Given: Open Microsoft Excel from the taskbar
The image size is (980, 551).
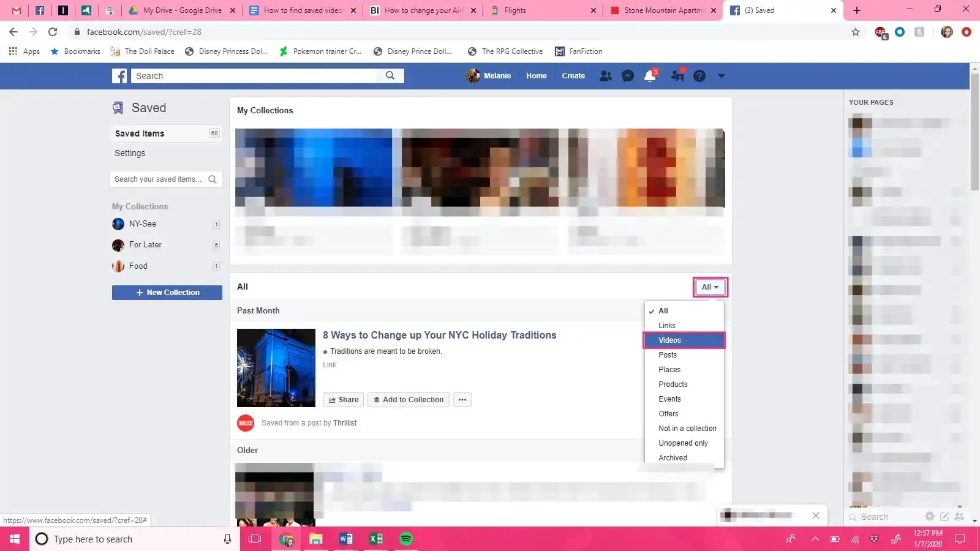Looking at the screenshot, I should click(x=376, y=539).
